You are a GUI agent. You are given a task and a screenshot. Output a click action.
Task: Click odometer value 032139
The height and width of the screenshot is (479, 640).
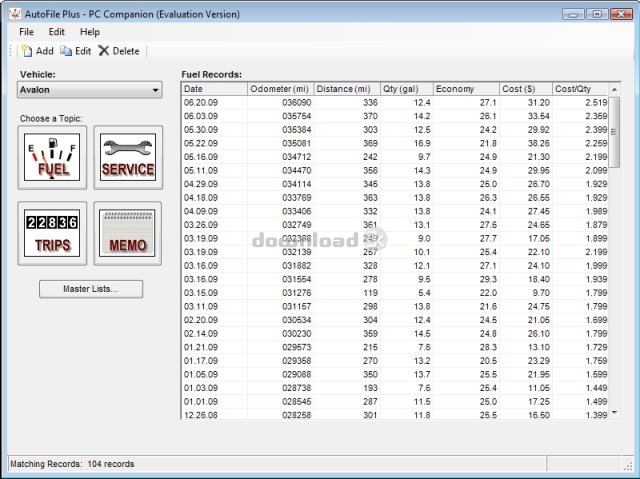click(296, 252)
